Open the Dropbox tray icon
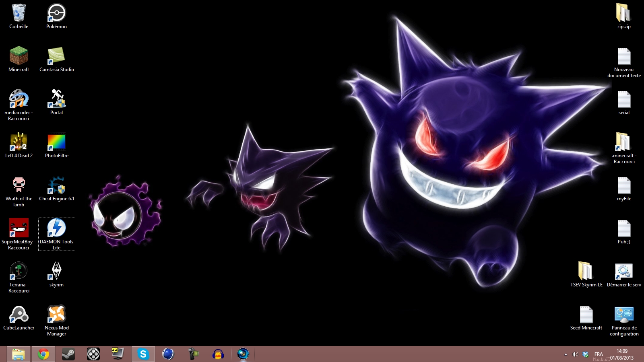The height and width of the screenshot is (362, 644). [586, 354]
